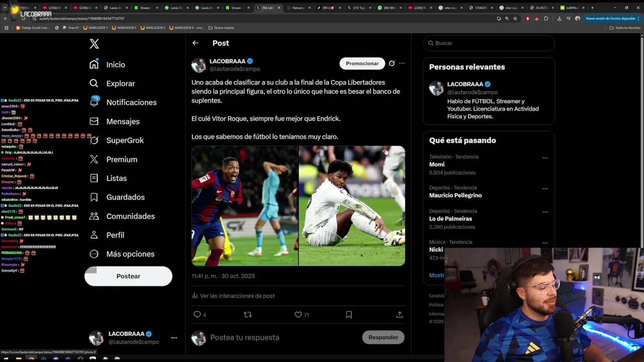Click the author avatar in post header

coord(199,65)
